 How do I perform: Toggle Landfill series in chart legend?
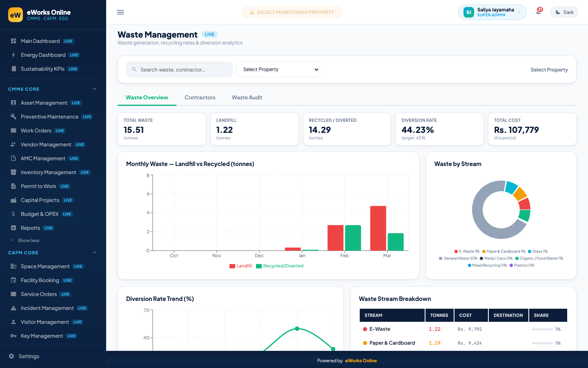coord(241,266)
